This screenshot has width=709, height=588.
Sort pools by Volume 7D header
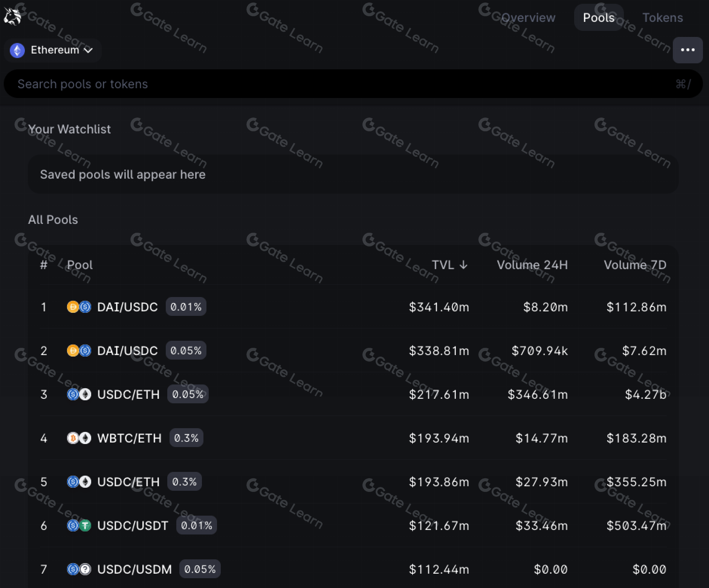point(635,265)
